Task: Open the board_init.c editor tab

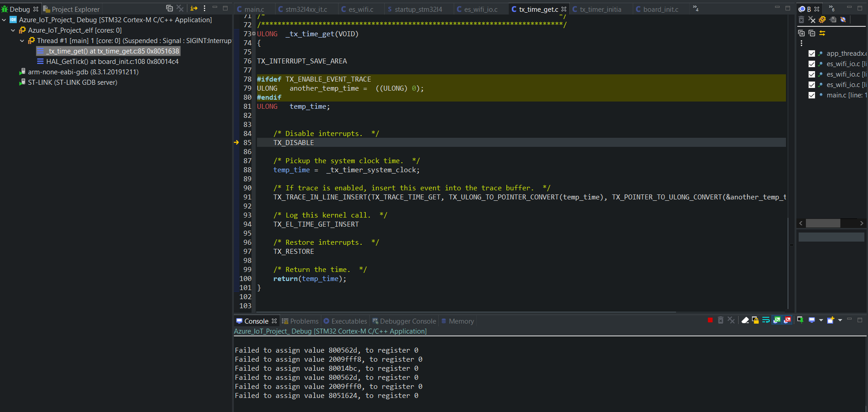Action: 657,9
